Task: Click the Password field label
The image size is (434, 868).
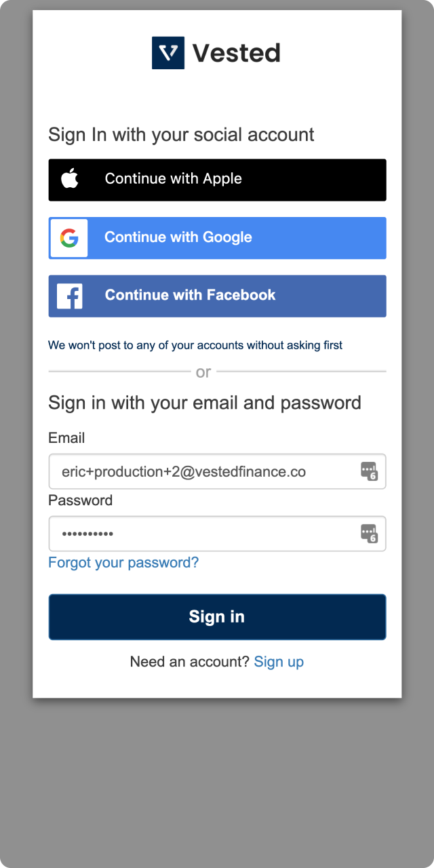Action: click(80, 500)
